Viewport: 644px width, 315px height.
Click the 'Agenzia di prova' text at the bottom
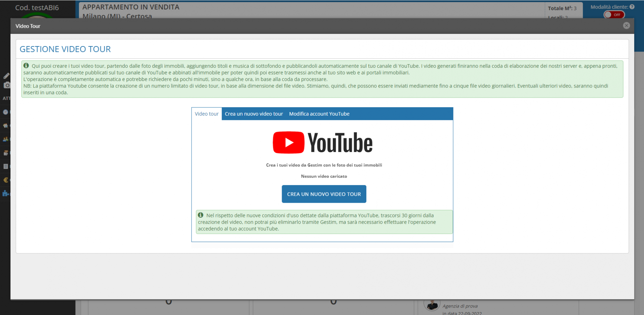coord(460,306)
